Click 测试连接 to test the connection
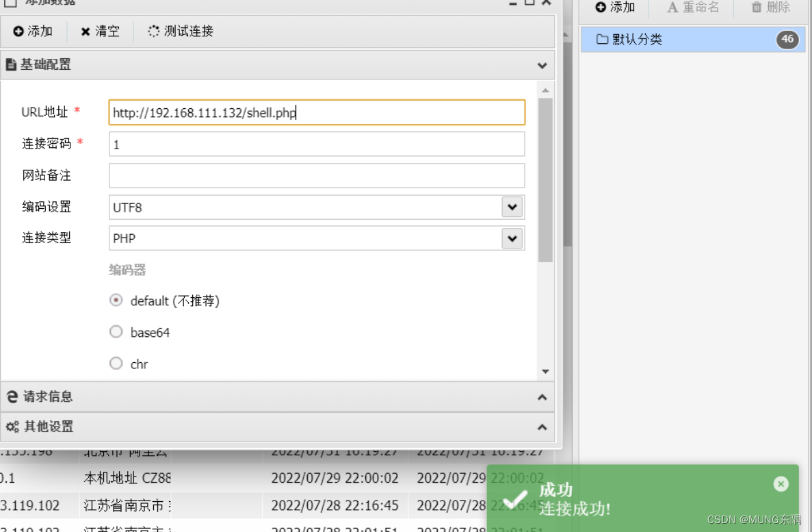This screenshot has width=812, height=532. [180, 31]
